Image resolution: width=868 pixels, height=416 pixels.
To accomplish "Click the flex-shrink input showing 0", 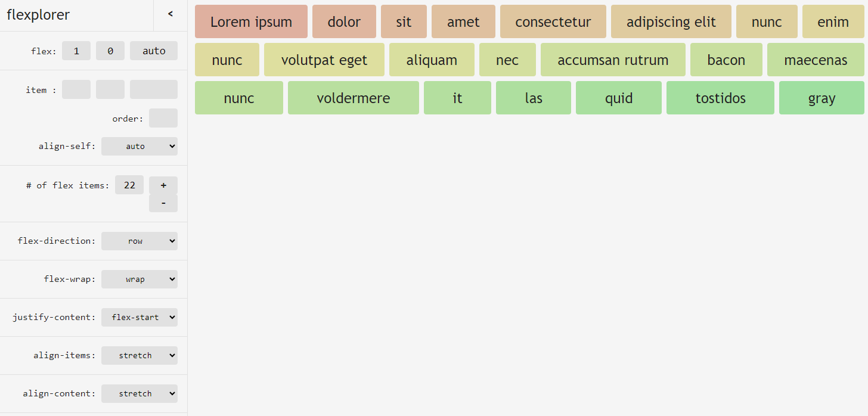I will [110, 51].
